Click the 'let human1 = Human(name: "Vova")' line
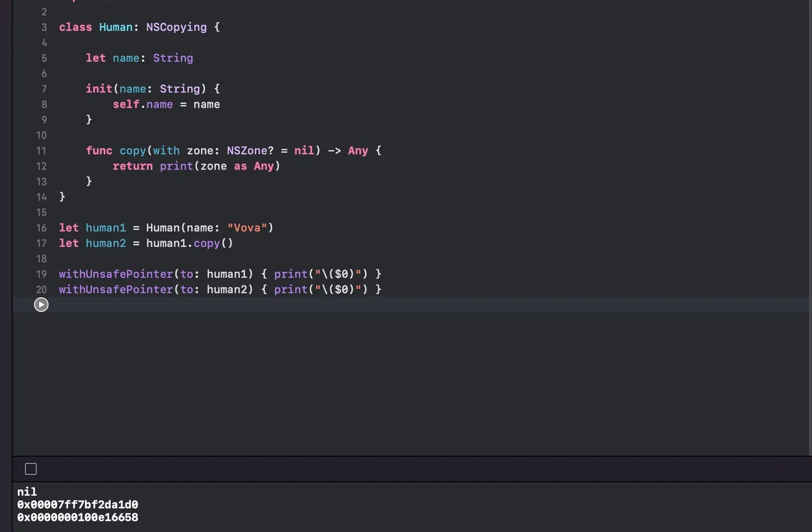812x532 pixels. pyautogui.click(x=166, y=227)
